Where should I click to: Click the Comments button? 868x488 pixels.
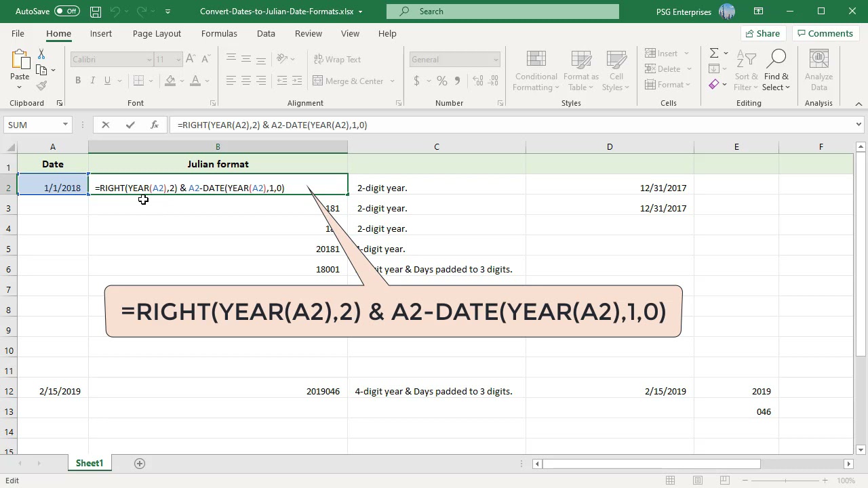coord(825,33)
